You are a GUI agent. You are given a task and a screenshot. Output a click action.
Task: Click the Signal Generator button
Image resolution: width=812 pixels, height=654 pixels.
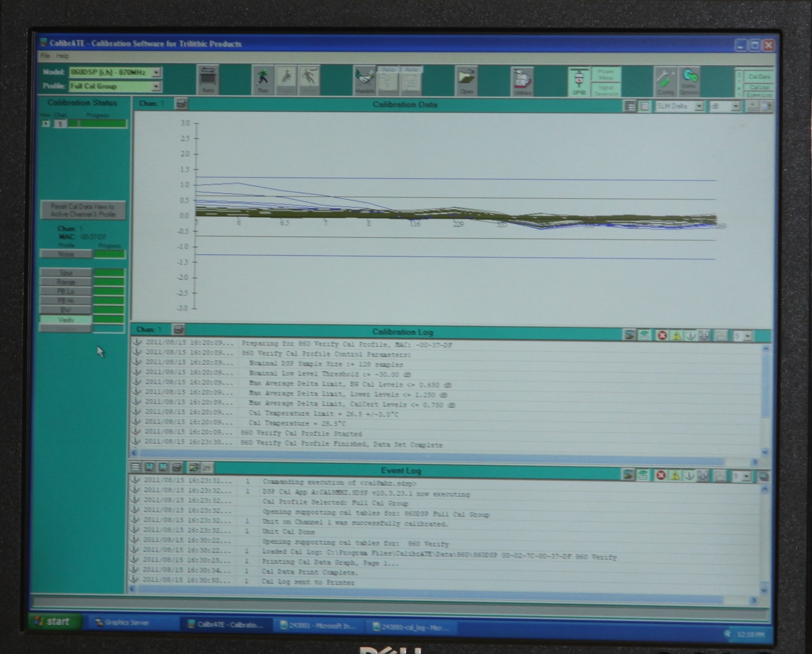(606, 90)
